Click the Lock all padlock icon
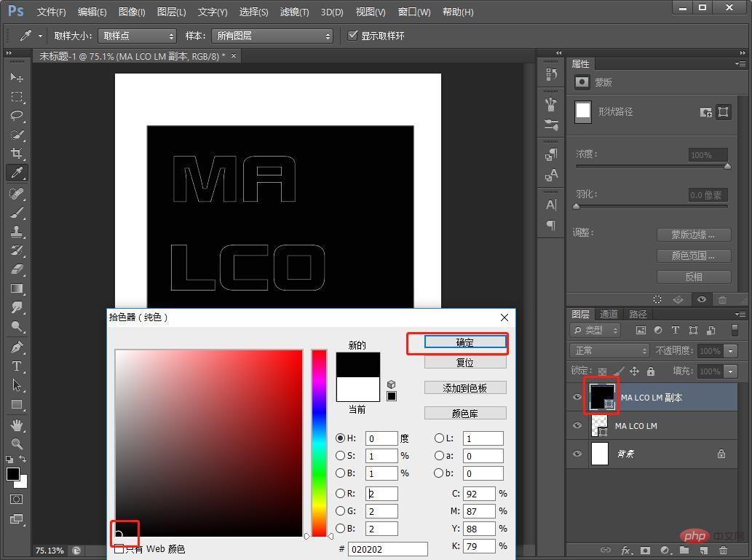The height and width of the screenshot is (560, 752). tap(651, 371)
